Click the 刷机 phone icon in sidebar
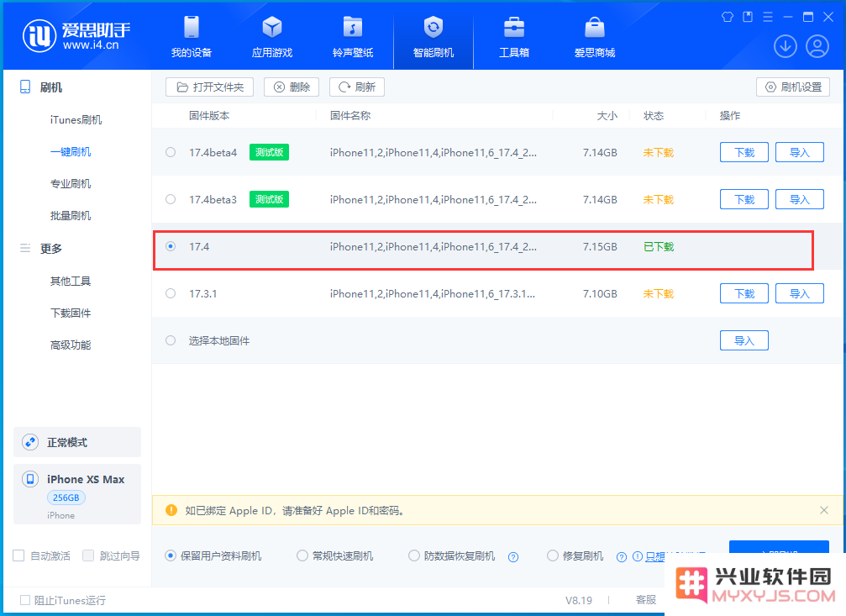The image size is (846, 616). click(x=25, y=87)
